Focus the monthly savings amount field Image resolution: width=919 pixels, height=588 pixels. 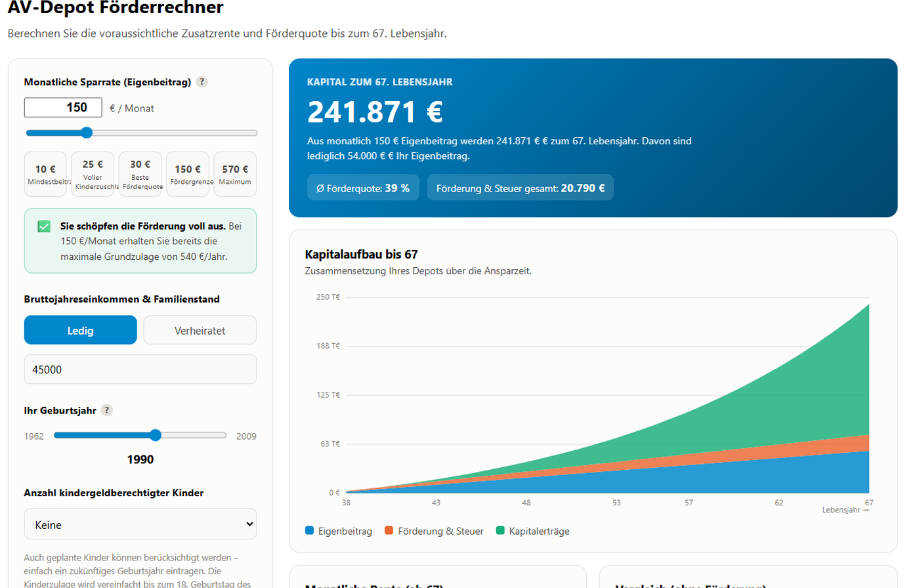[x=63, y=108]
